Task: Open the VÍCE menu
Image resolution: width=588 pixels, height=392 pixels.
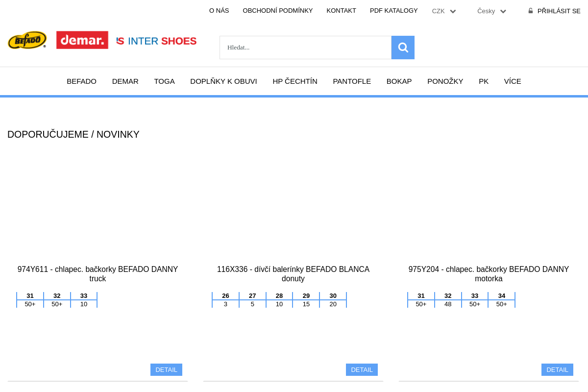Action: click(513, 81)
